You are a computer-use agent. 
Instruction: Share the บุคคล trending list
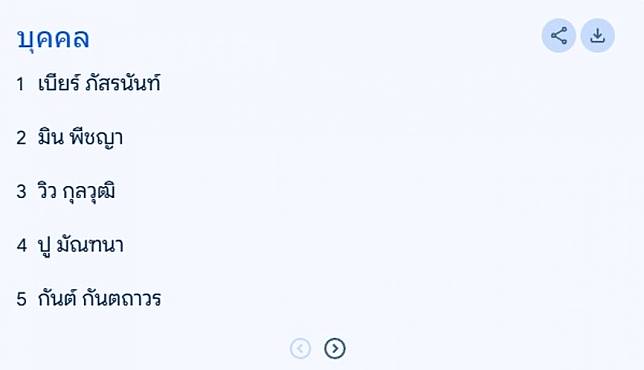[x=559, y=36]
